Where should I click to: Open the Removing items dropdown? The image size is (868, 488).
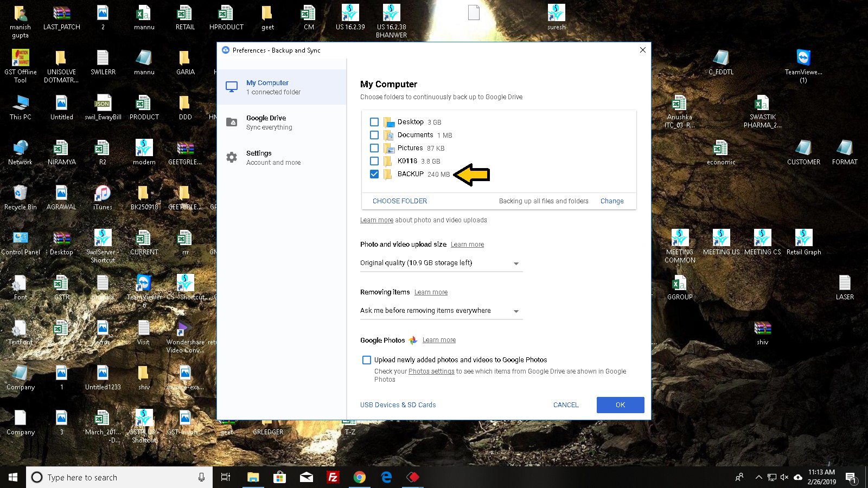[441, 311]
